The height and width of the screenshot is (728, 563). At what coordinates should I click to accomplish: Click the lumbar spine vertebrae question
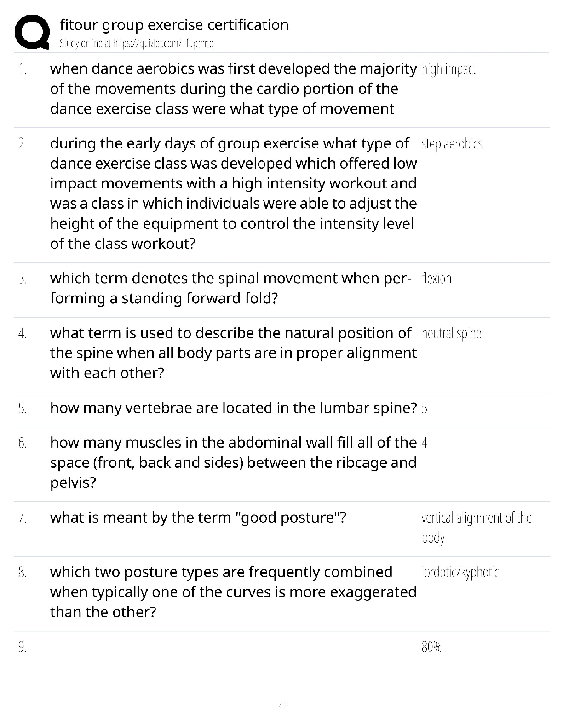[x=233, y=408]
